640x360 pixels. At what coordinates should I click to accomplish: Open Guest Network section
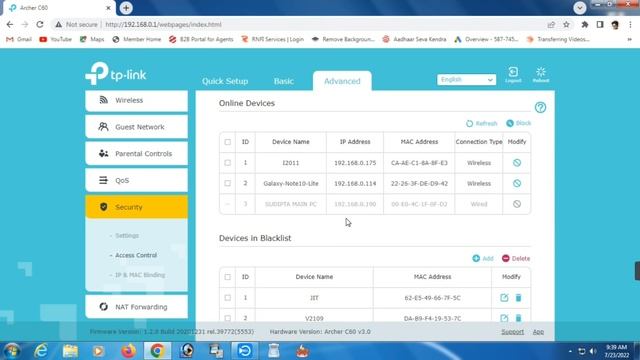(136, 127)
